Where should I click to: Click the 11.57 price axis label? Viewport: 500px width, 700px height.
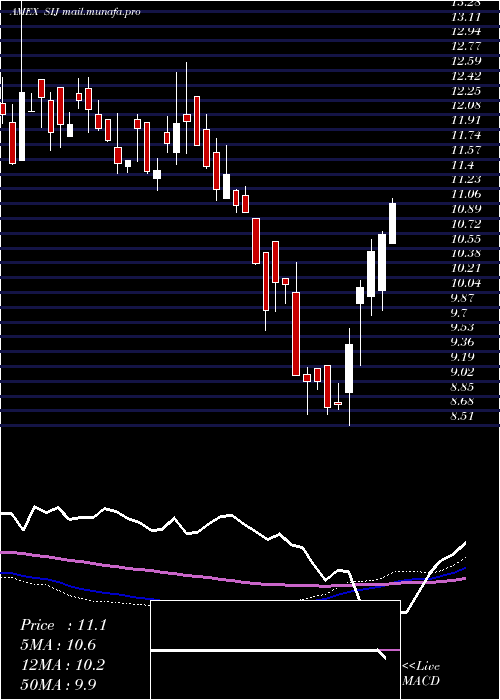466,150
